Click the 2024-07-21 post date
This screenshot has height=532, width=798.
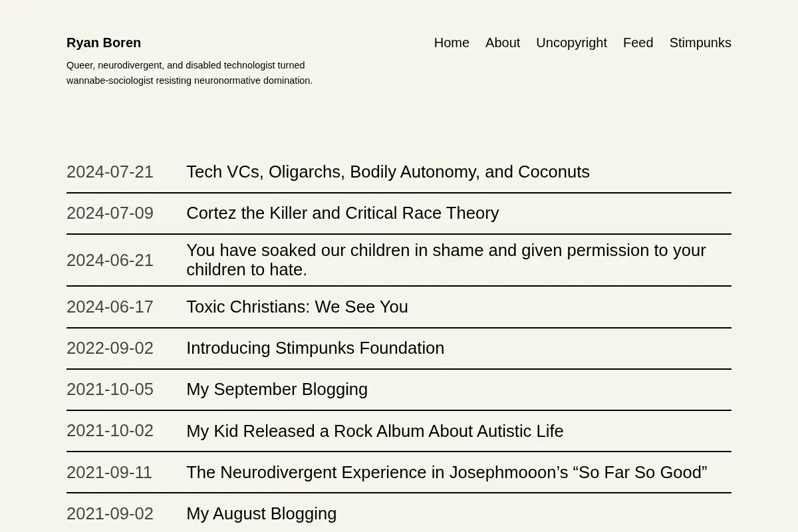pyautogui.click(x=110, y=172)
